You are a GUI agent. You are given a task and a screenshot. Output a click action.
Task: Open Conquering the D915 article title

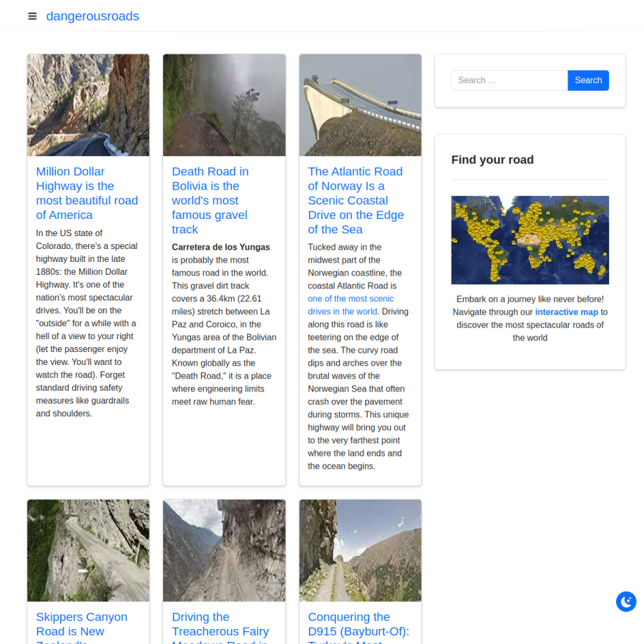358,627
